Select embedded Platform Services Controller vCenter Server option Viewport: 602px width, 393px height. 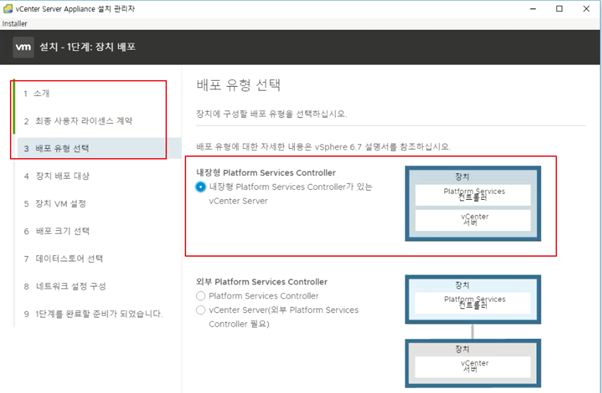pyautogui.click(x=200, y=187)
